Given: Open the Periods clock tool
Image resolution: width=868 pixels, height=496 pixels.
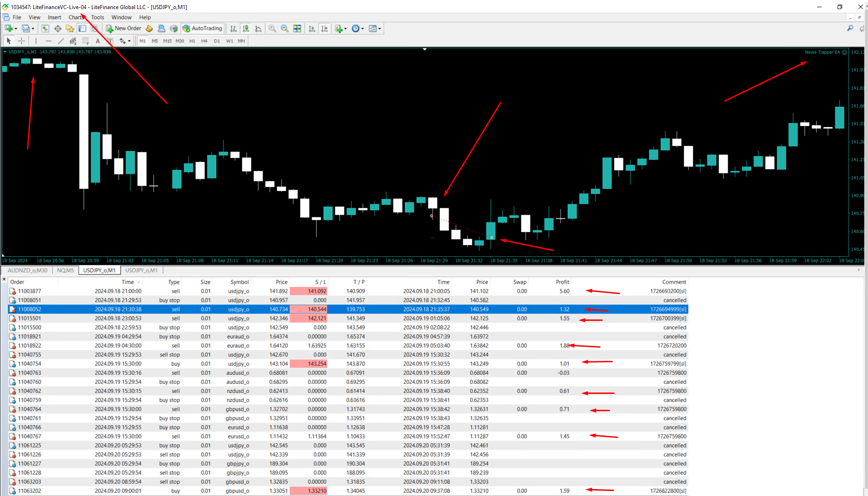Looking at the screenshot, I should (356, 29).
